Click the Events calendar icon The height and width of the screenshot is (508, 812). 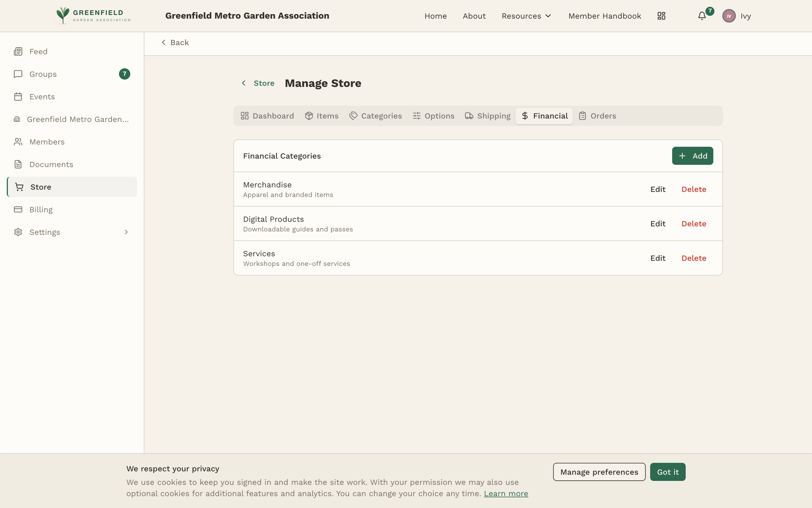coord(18,97)
